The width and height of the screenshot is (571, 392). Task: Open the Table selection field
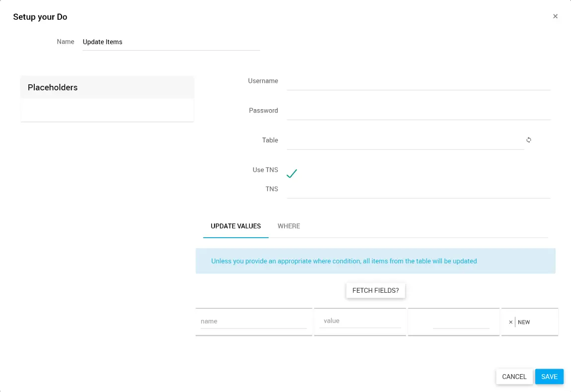pyautogui.click(x=405, y=140)
